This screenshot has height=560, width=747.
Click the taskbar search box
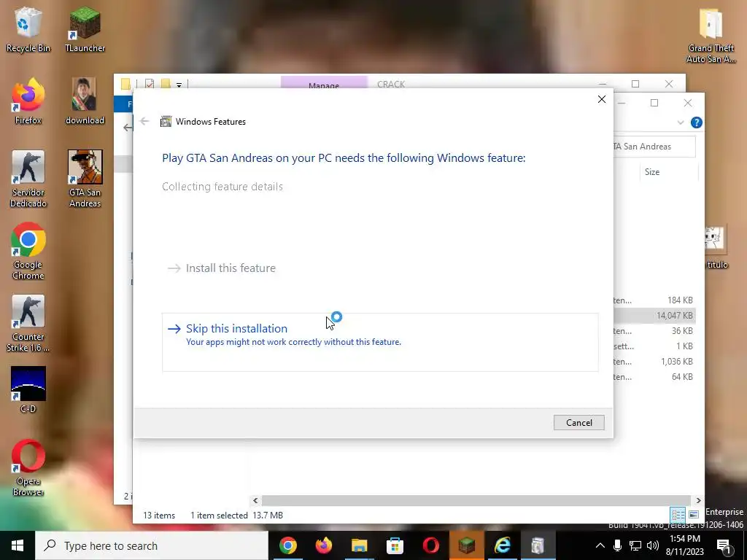152,545
